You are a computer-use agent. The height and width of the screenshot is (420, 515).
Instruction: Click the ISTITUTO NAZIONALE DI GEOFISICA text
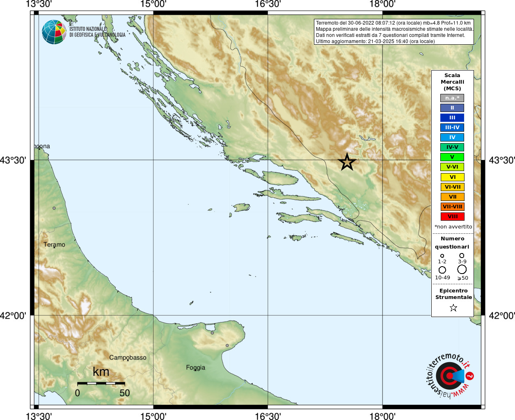(97, 32)
